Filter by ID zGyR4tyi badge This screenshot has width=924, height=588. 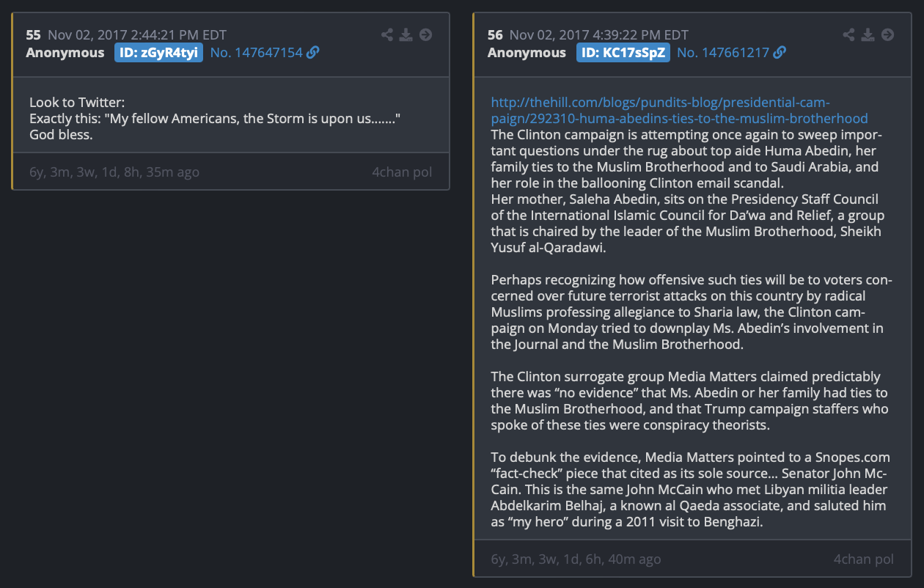(158, 52)
